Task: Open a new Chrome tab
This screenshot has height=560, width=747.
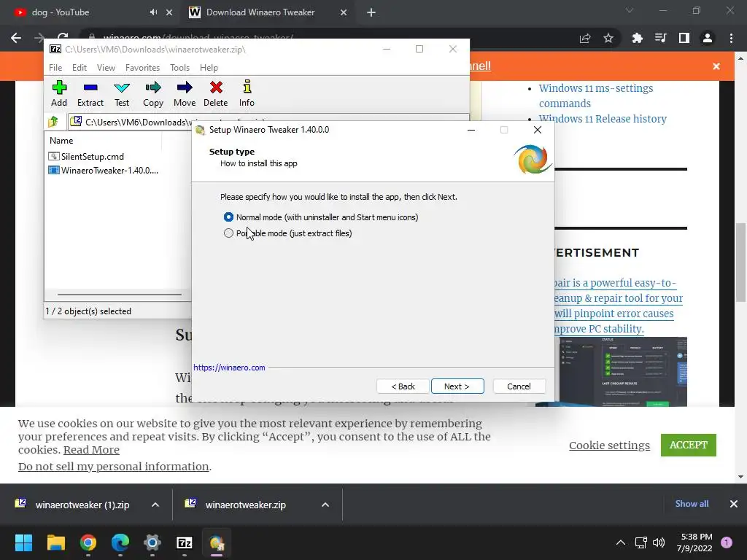Action: (x=371, y=12)
